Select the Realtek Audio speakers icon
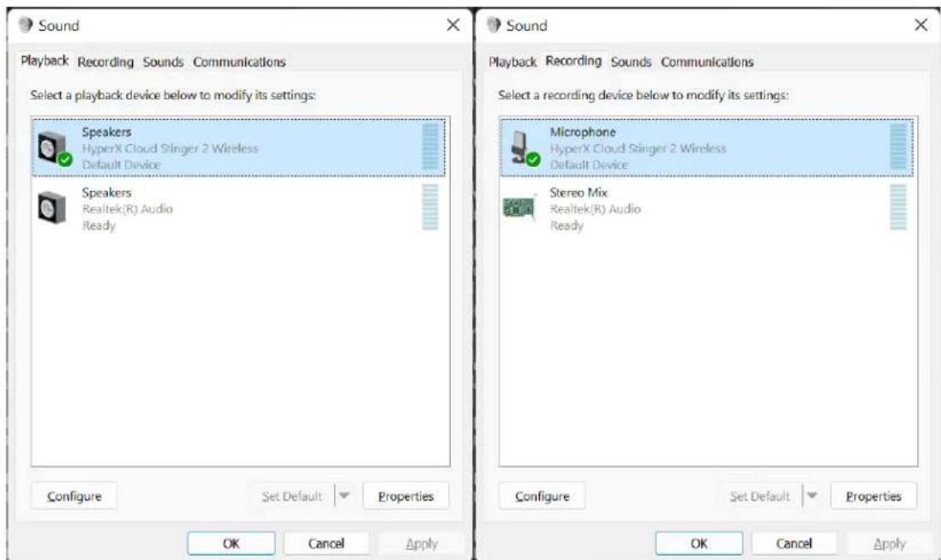Image resolution: width=941 pixels, height=560 pixels. (50, 206)
